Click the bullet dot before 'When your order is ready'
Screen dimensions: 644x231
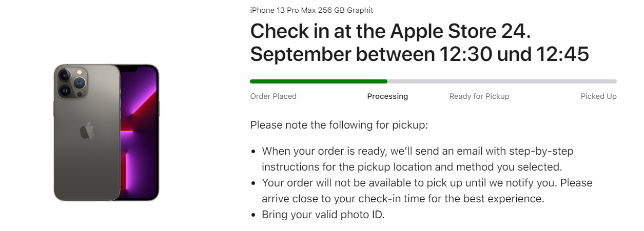(x=253, y=152)
